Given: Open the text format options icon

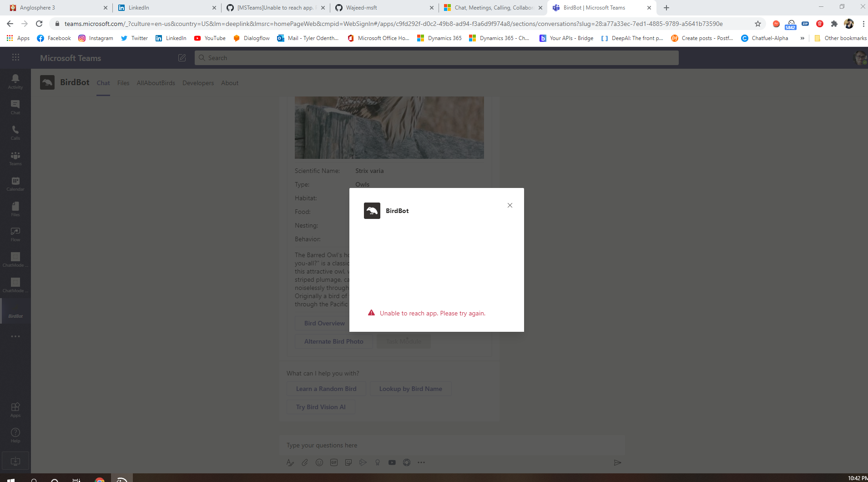Looking at the screenshot, I should 290,462.
